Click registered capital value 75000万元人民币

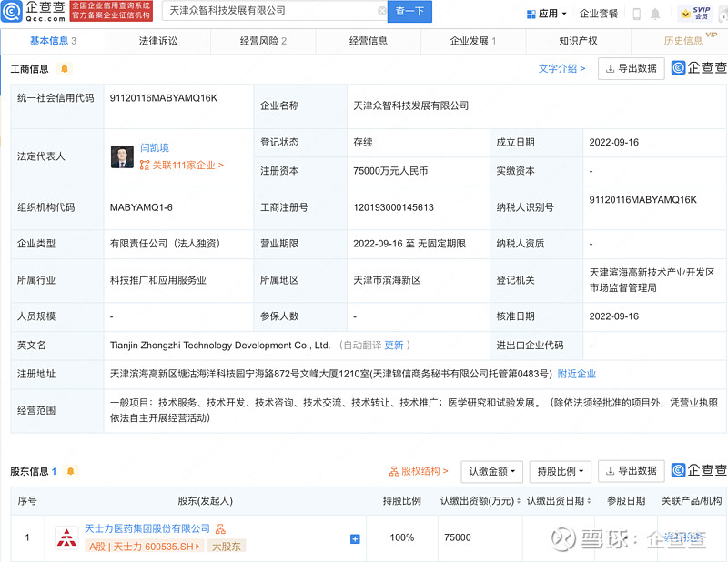pyautogui.click(x=390, y=171)
